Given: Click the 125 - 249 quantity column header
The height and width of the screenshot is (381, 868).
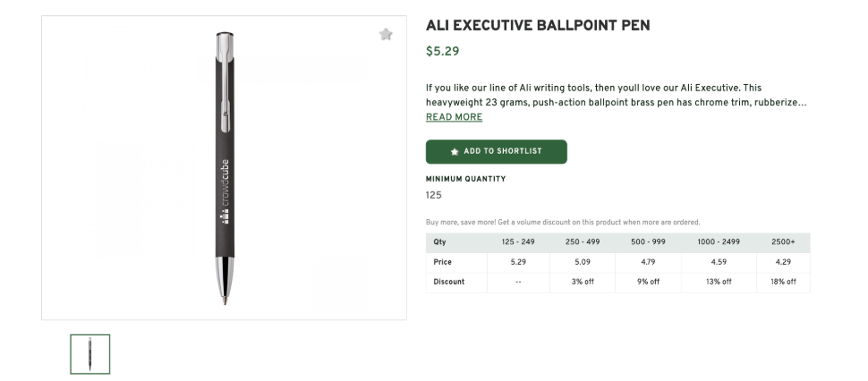Looking at the screenshot, I should coord(518,242).
